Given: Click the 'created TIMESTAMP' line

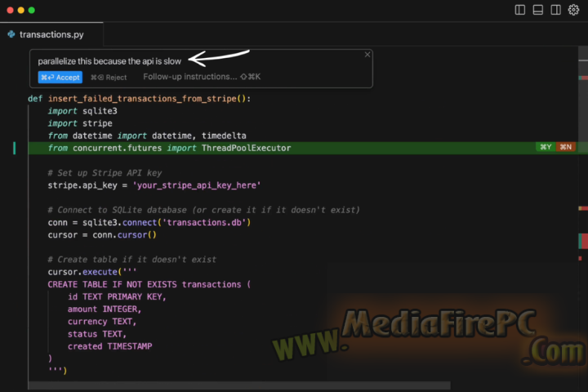Looking at the screenshot, I should [x=110, y=346].
